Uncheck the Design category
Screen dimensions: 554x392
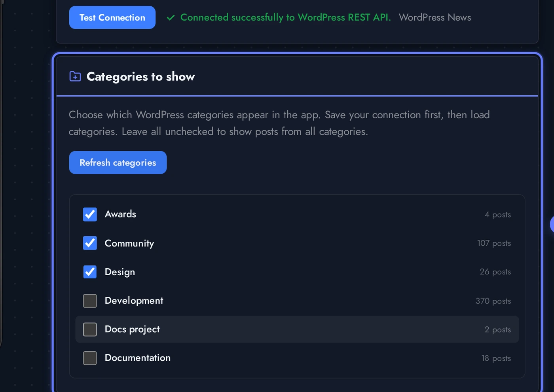pos(90,272)
